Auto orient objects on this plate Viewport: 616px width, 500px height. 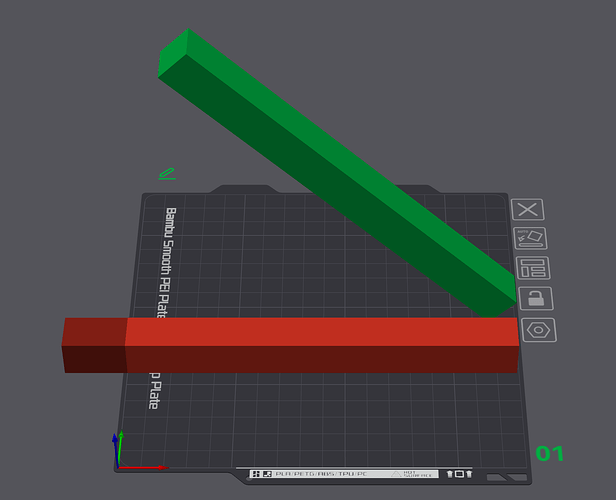(530, 238)
